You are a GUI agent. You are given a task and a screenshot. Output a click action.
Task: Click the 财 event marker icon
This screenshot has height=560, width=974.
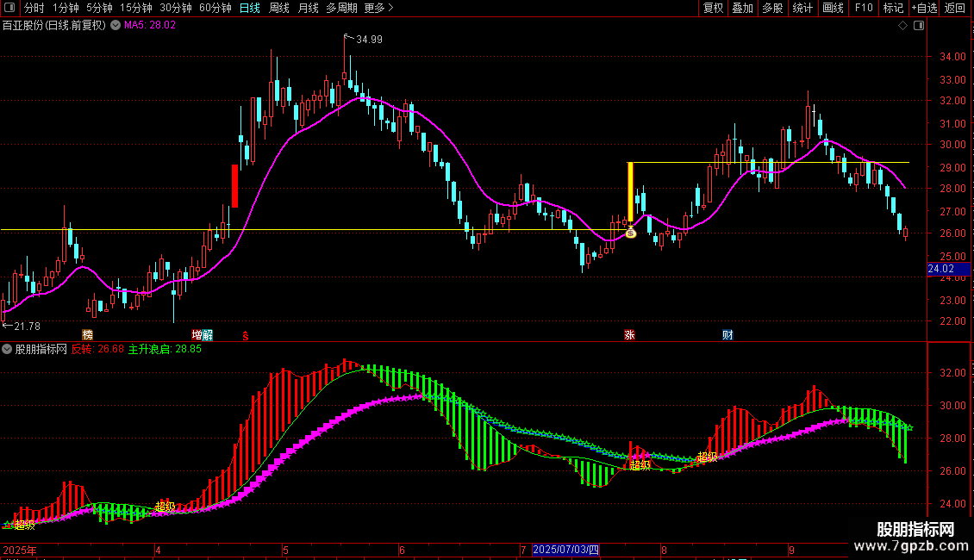(x=727, y=334)
